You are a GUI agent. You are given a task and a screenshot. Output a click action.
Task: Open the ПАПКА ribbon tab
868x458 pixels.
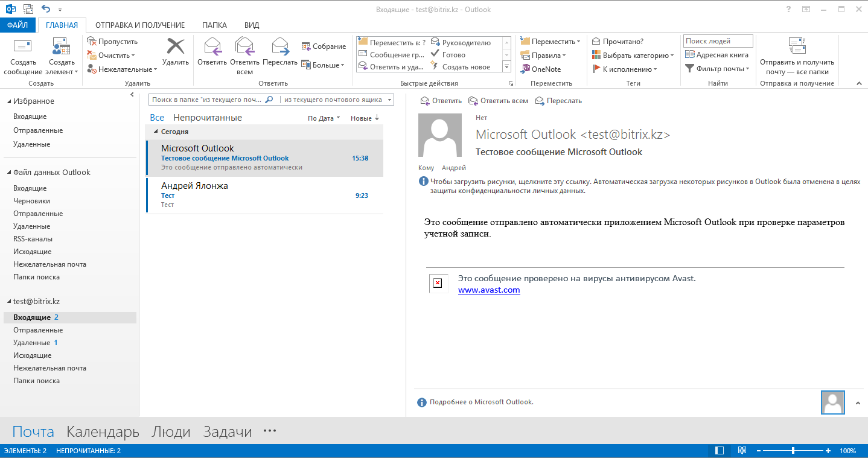(x=214, y=25)
